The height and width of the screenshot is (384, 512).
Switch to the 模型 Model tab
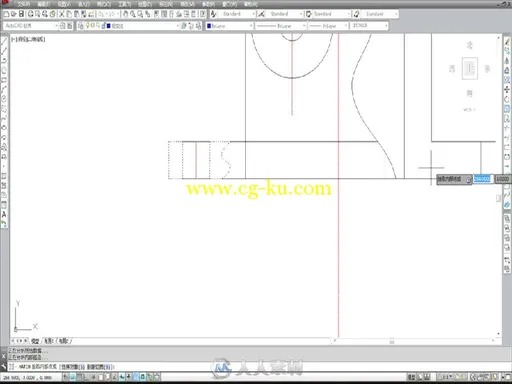point(35,341)
